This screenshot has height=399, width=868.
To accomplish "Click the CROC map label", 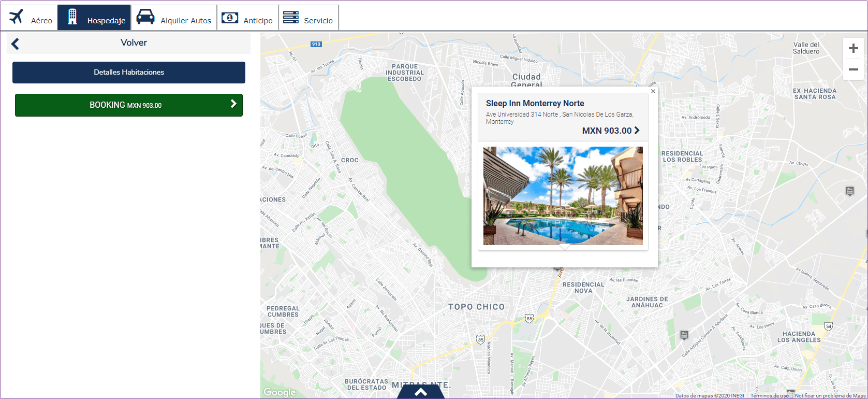I will point(350,160).
